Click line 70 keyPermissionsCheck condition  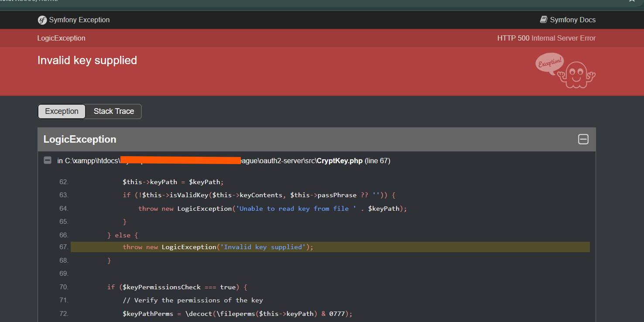tap(177, 287)
